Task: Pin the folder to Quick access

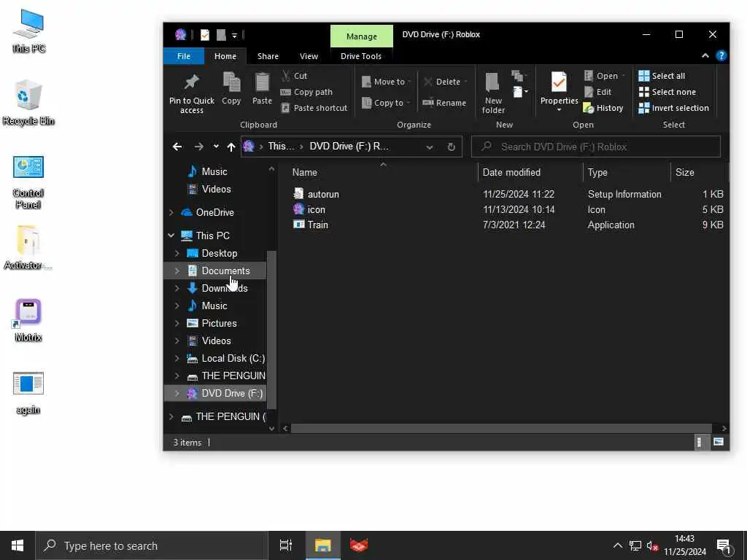Action: (x=192, y=93)
